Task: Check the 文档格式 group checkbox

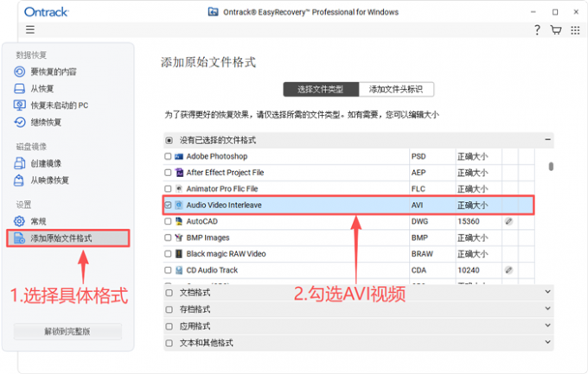Action: pyautogui.click(x=169, y=293)
